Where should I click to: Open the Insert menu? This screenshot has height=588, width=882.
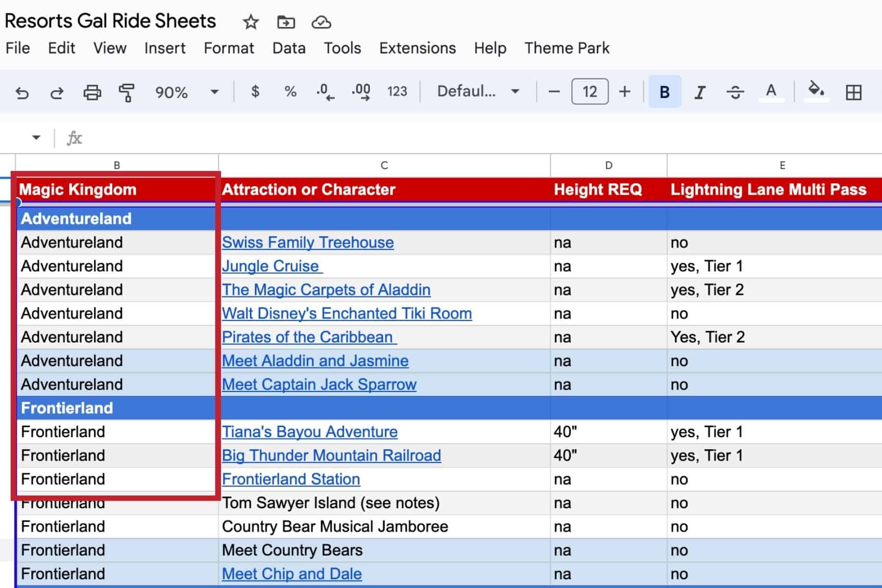165,48
